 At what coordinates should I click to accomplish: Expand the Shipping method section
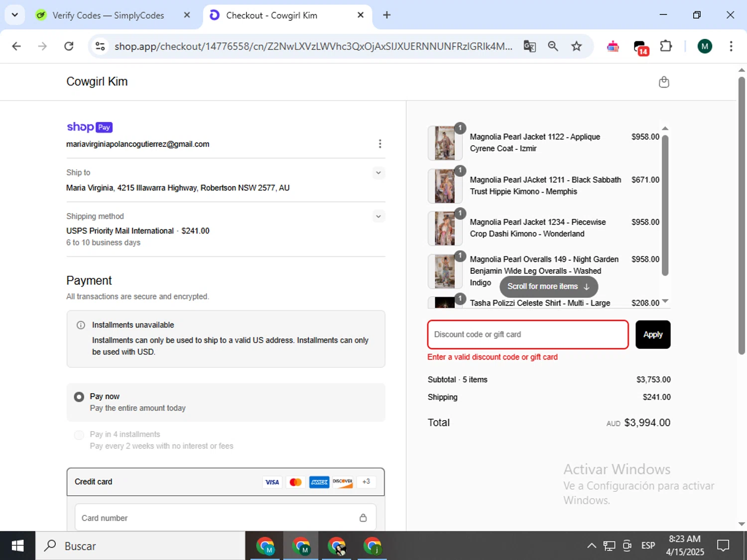(378, 216)
